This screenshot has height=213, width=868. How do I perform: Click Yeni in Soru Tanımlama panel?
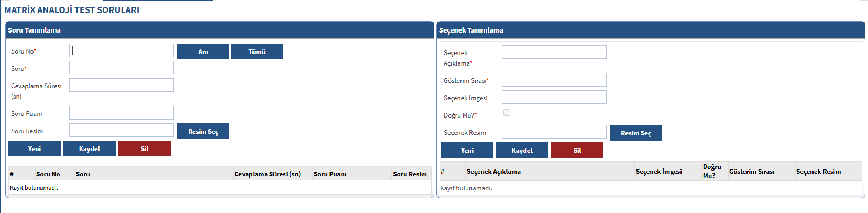pos(35,148)
